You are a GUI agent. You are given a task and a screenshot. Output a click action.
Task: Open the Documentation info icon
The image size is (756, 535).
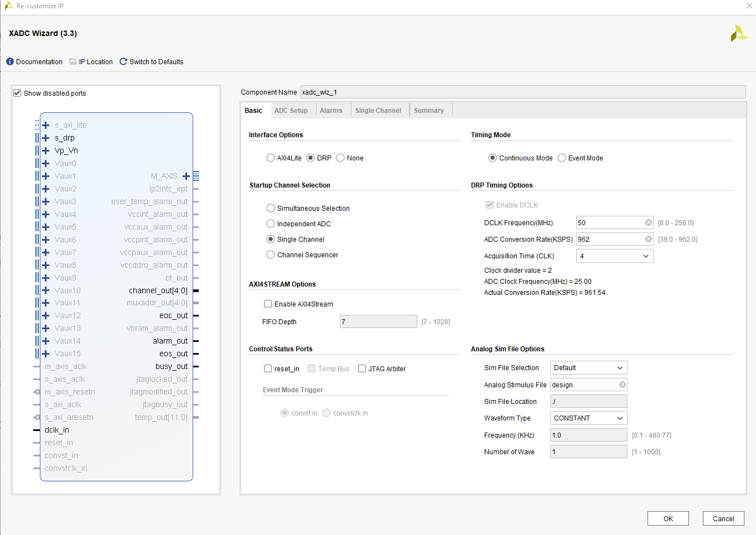(x=10, y=61)
